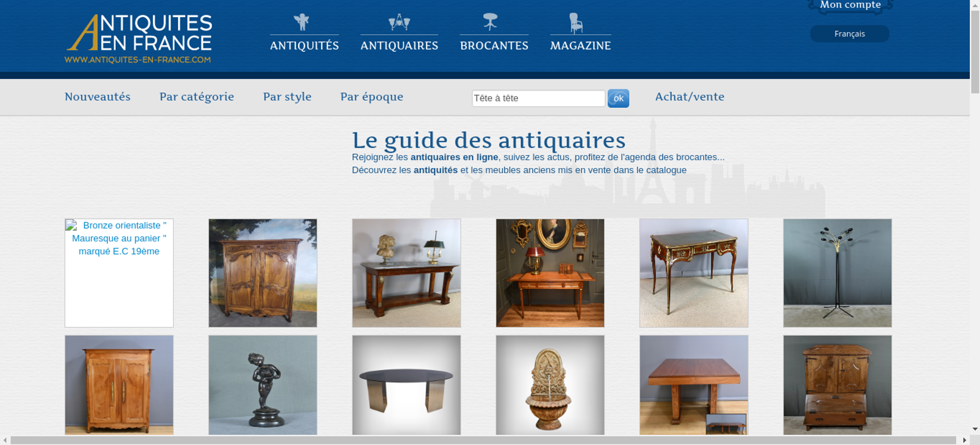Open the bronze cherub statue thumbnail

tap(263, 385)
